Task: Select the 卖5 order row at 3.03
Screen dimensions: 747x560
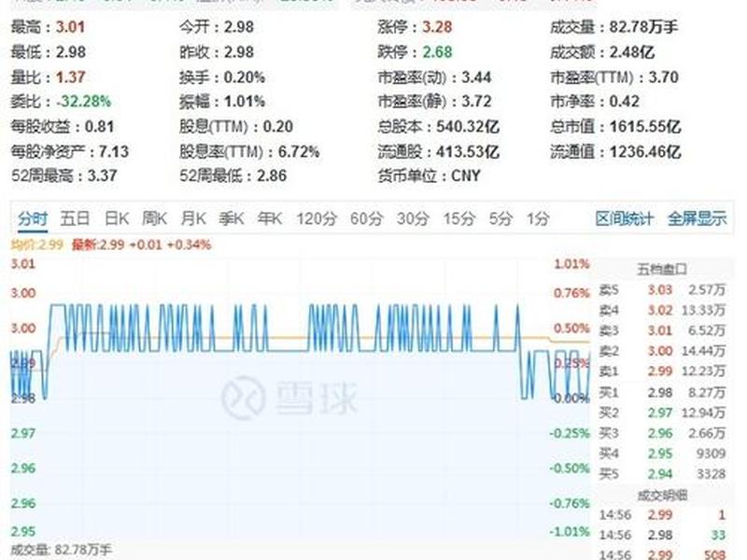Action: pyautogui.click(x=662, y=290)
